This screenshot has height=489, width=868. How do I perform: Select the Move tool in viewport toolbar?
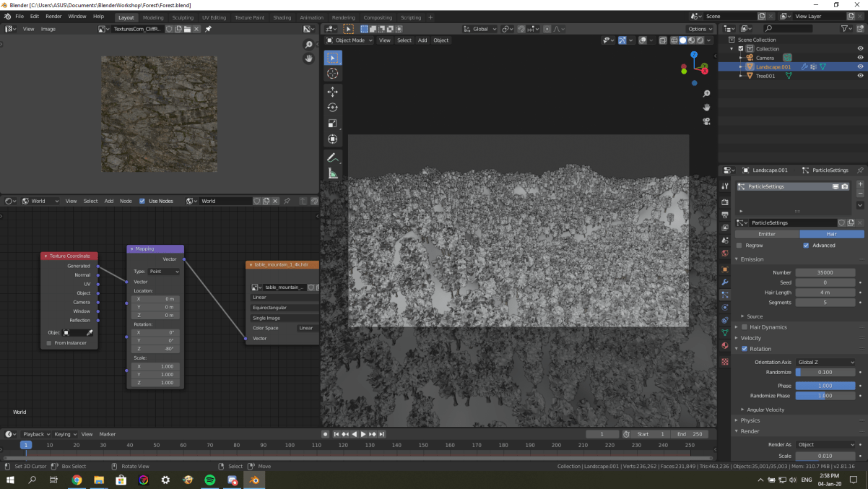tap(332, 92)
